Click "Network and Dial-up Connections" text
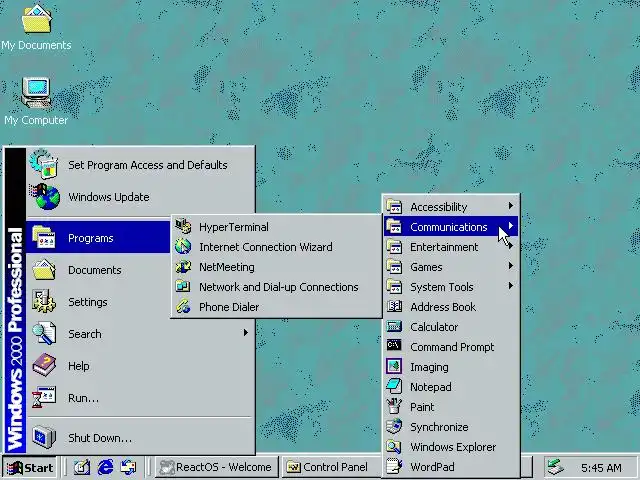This screenshot has height=480, width=640. 279,287
